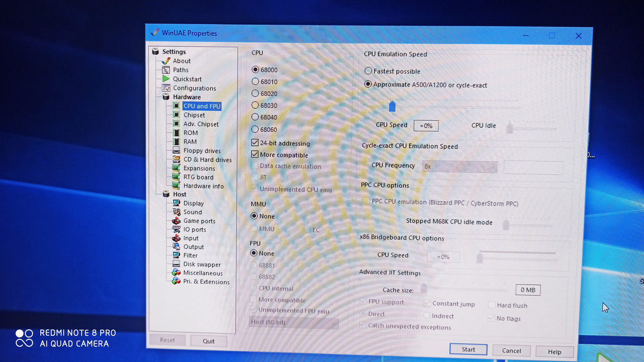Choose the 68020 CPU radio button
The image size is (644, 362).
(256, 94)
